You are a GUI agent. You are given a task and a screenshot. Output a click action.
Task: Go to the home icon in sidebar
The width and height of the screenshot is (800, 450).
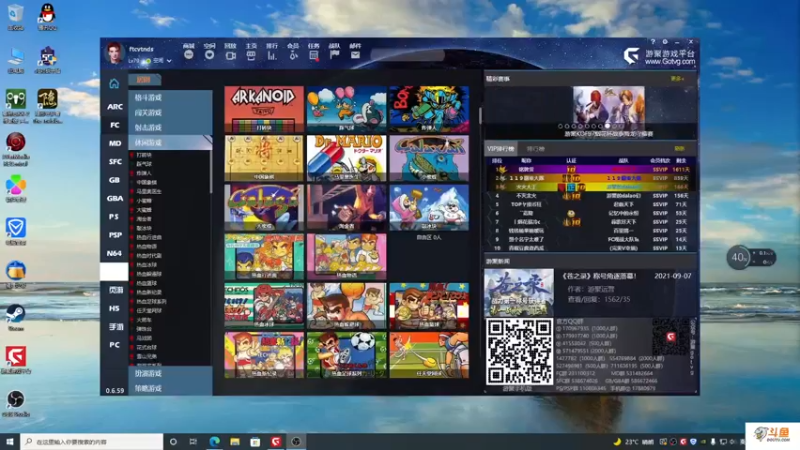click(x=114, y=83)
